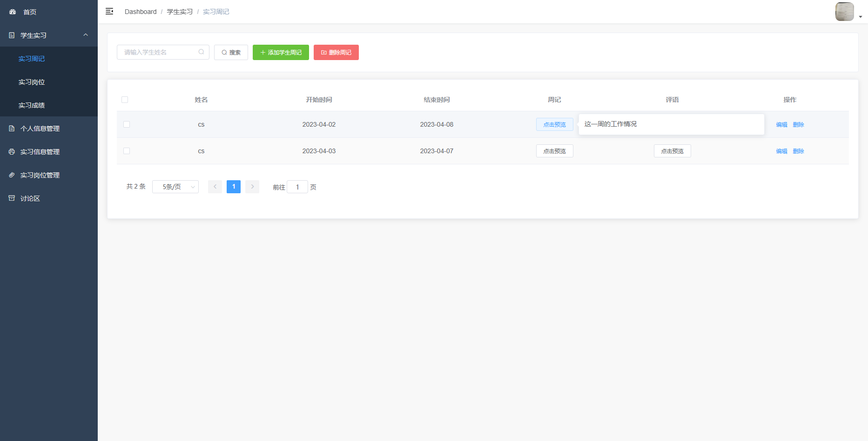868x441 pixels.
Task: Click the hamburger sidebar collapse icon
Action: click(x=109, y=12)
